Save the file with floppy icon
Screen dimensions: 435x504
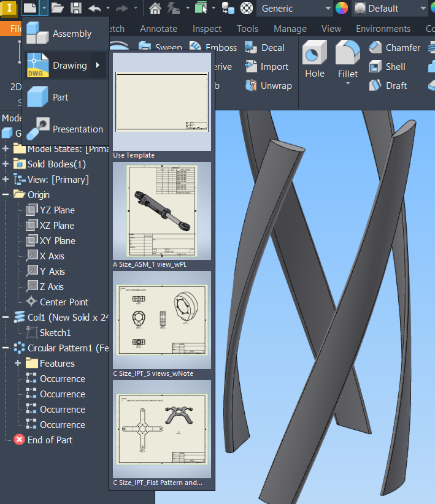tap(76, 8)
